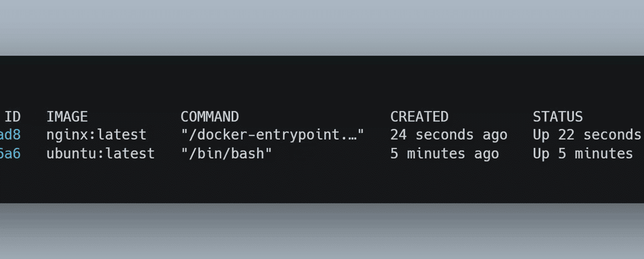This screenshot has height=259, width=644.
Task: Click the "5 minutes ago" created time
Action: [444, 153]
